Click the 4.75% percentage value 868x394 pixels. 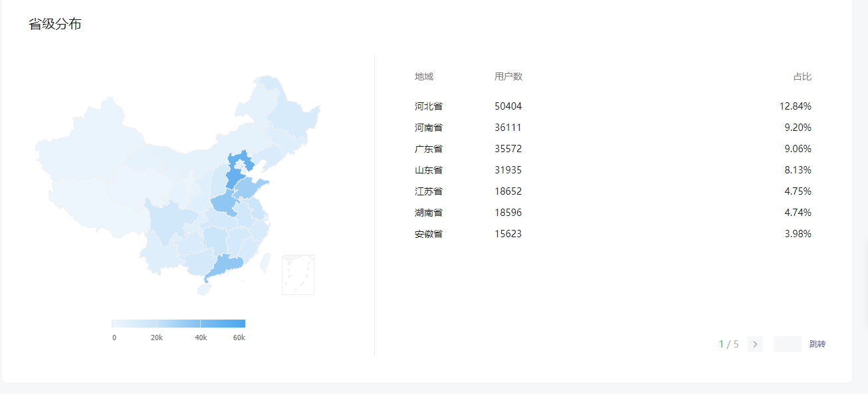(798, 191)
